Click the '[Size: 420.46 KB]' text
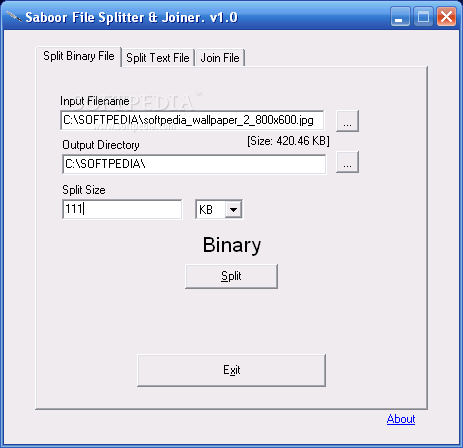Screen dimensions: 463x448 point(288,141)
